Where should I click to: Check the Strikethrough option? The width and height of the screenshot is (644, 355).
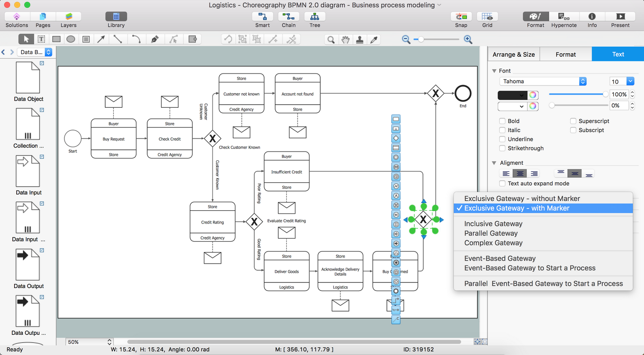coord(502,148)
